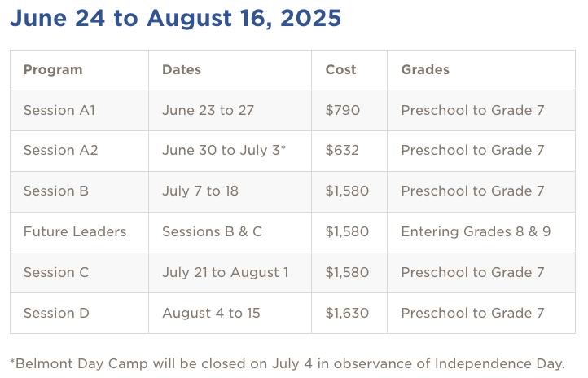Click the Session C program cell
This screenshot has width=588, height=378.
[x=56, y=273]
